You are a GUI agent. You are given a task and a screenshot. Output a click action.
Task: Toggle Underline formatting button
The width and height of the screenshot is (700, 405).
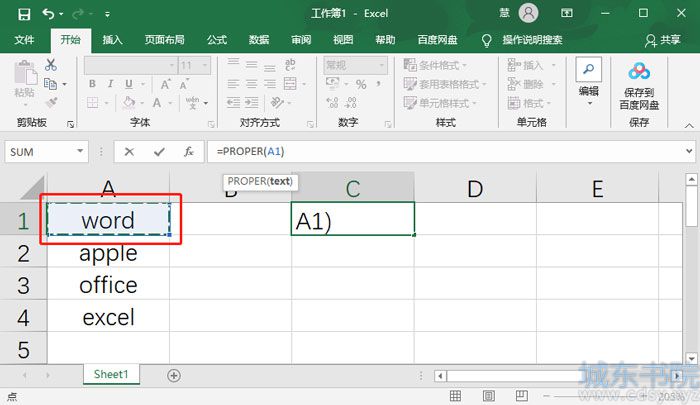(x=129, y=84)
